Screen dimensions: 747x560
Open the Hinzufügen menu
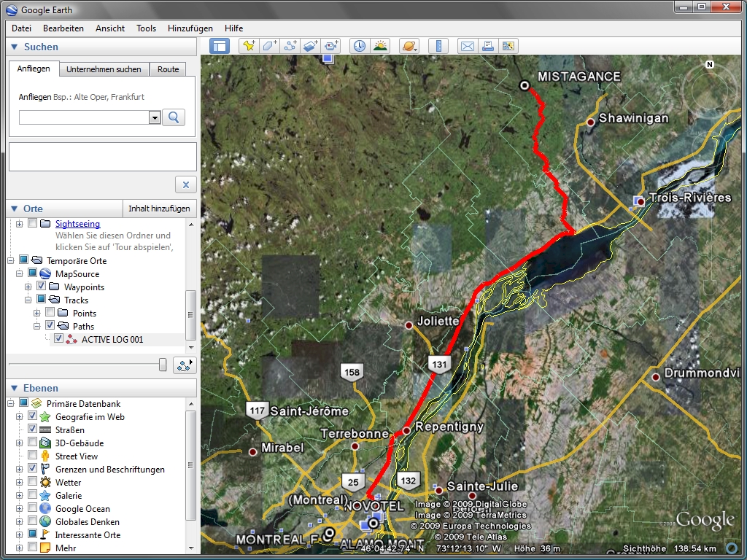(x=190, y=28)
